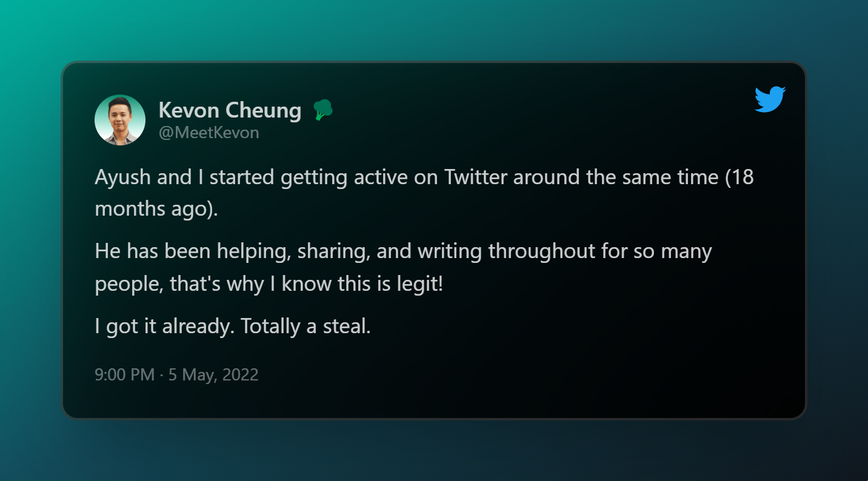Click the broccoli emoji beside the name
The width and height of the screenshot is (868, 481).
tap(322, 110)
